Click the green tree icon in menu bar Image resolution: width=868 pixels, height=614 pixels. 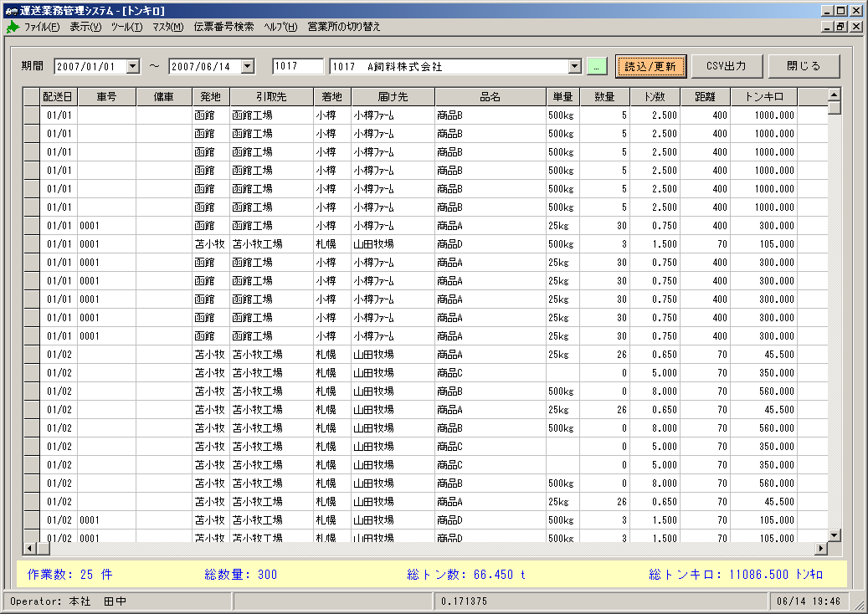(13, 27)
